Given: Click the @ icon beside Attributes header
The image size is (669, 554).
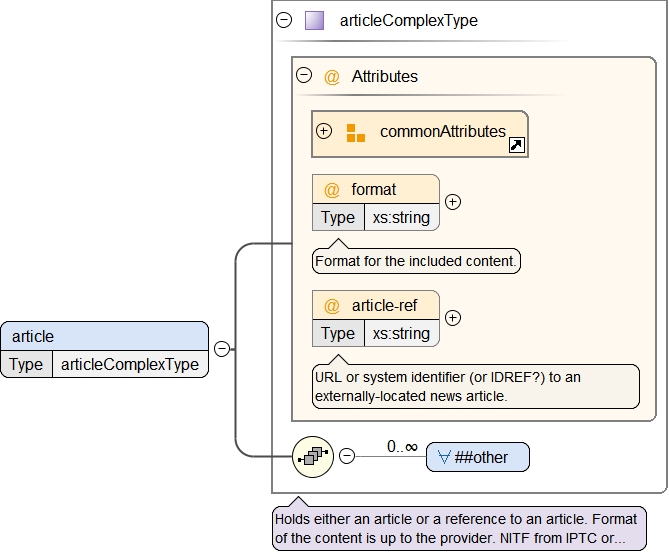Looking at the screenshot, I should coord(332,77).
